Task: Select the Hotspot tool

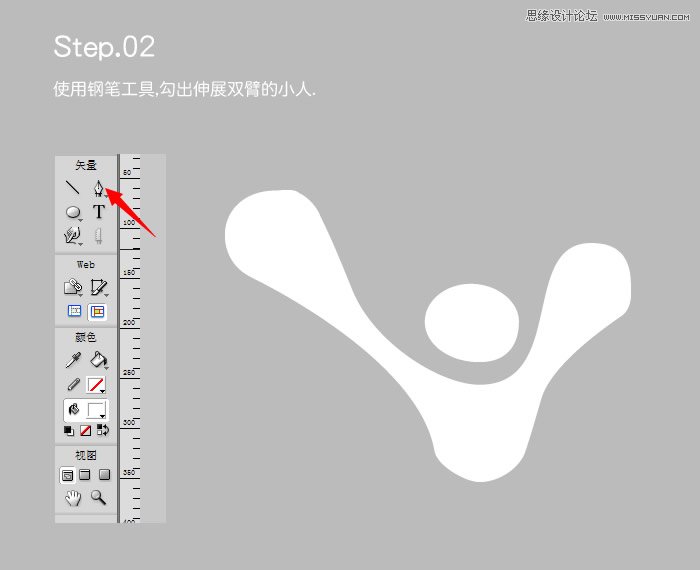Action: pos(73,287)
